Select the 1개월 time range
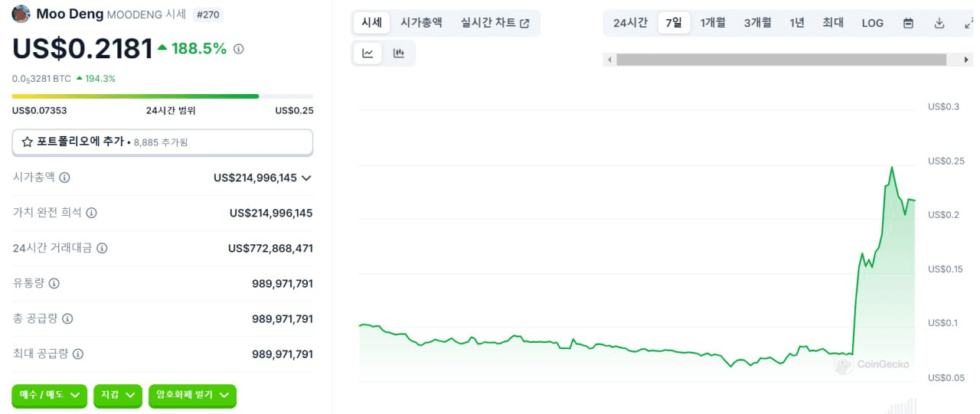The image size is (980, 414). tap(713, 23)
